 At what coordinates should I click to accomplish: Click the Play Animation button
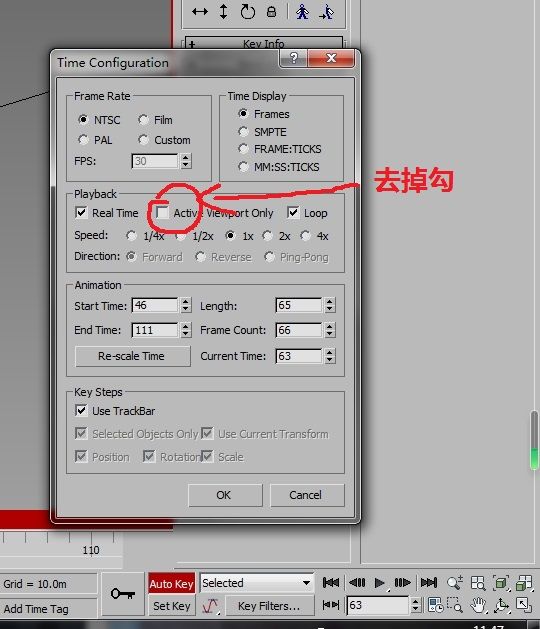point(379,582)
